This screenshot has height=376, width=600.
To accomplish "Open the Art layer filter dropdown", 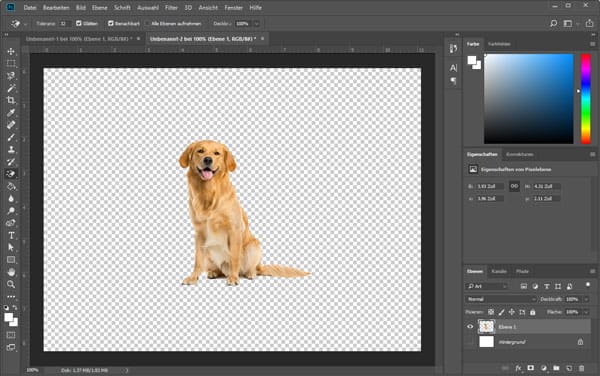I will point(487,286).
